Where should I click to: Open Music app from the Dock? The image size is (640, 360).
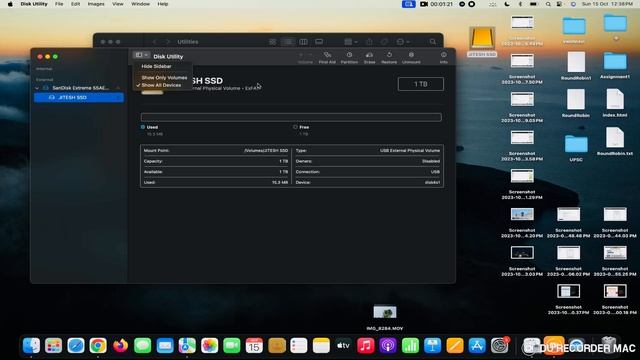365,346
